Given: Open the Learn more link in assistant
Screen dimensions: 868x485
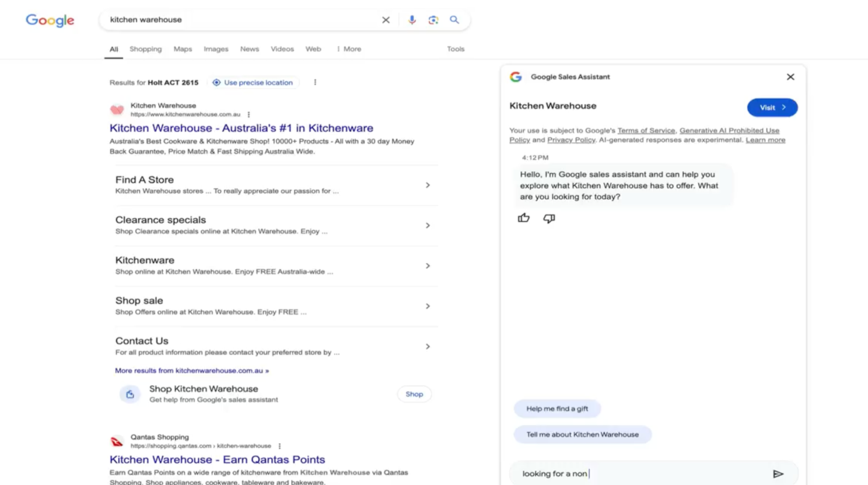Looking at the screenshot, I should click(x=765, y=140).
